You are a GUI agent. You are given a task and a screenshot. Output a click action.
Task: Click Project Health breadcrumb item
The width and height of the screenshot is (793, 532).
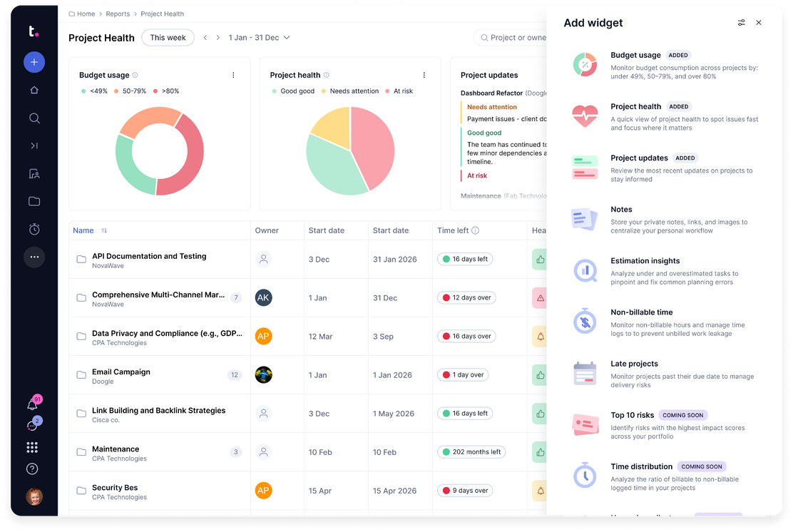pos(163,14)
